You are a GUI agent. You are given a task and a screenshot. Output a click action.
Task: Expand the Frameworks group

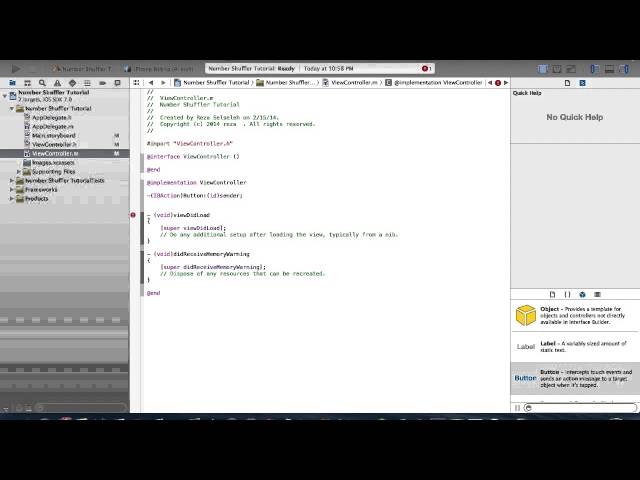[12, 189]
